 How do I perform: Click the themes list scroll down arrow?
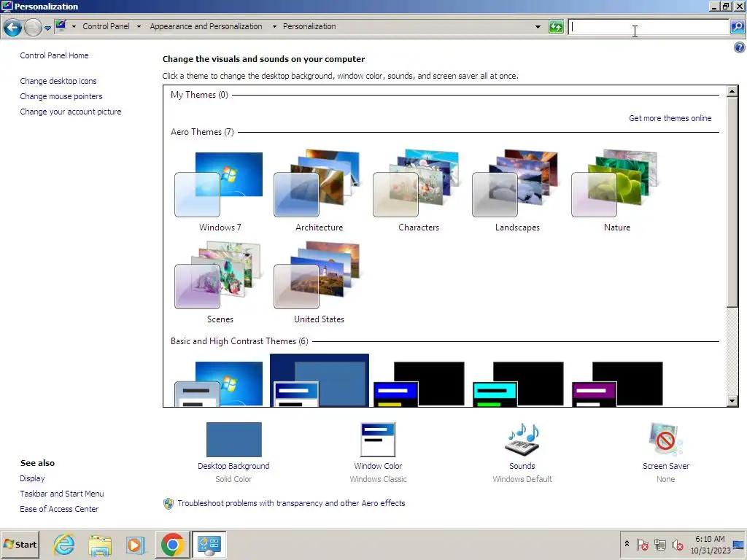click(x=732, y=401)
